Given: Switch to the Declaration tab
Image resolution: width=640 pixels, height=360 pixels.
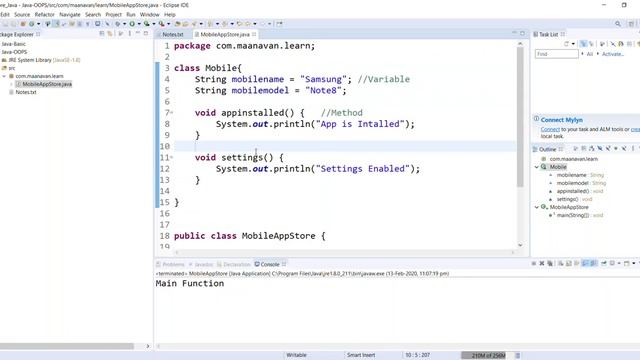Looking at the screenshot, I should (x=234, y=264).
